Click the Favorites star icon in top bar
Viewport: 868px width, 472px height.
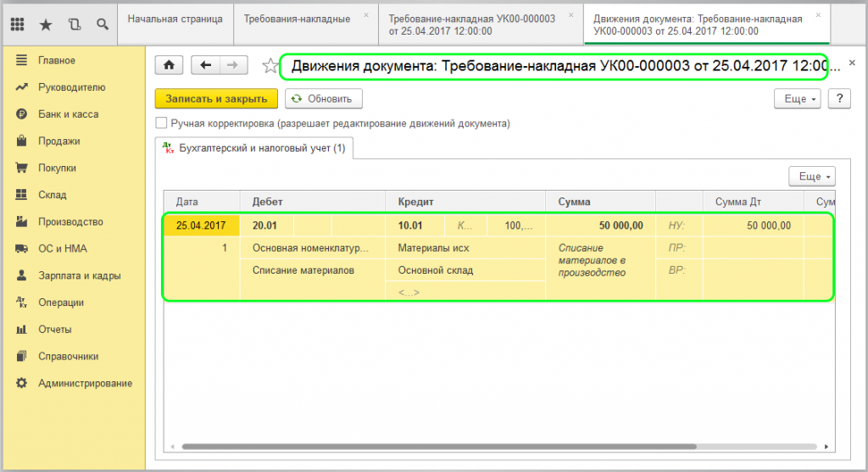[46, 25]
